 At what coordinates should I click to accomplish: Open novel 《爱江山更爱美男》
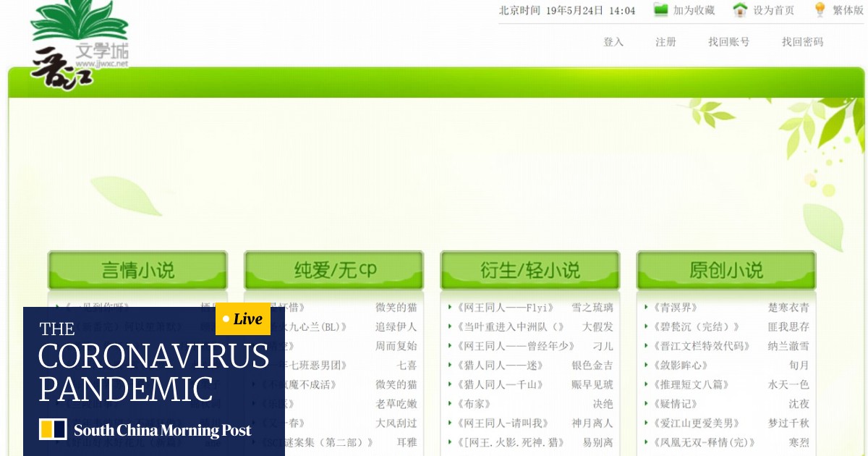click(x=695, y=423)
